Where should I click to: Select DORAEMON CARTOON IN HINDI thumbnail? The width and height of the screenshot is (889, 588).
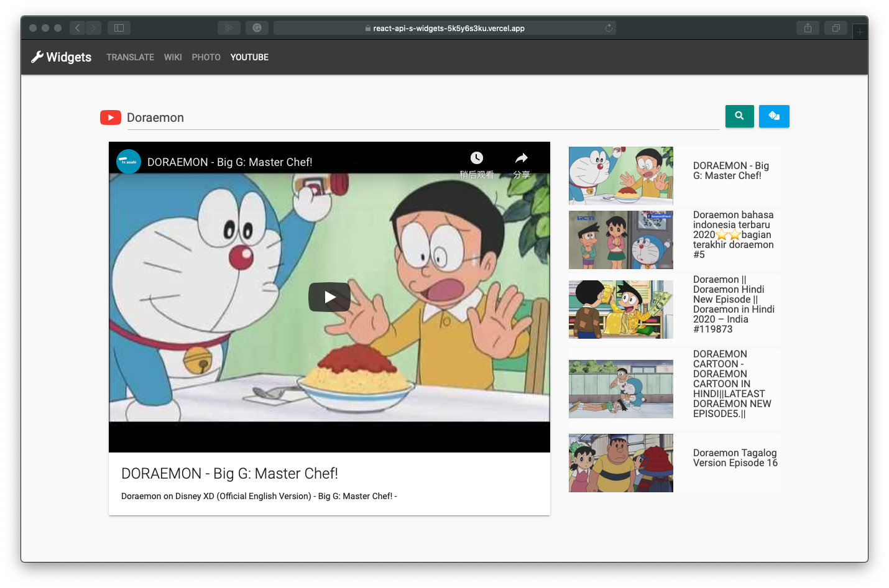click(620, 389)
